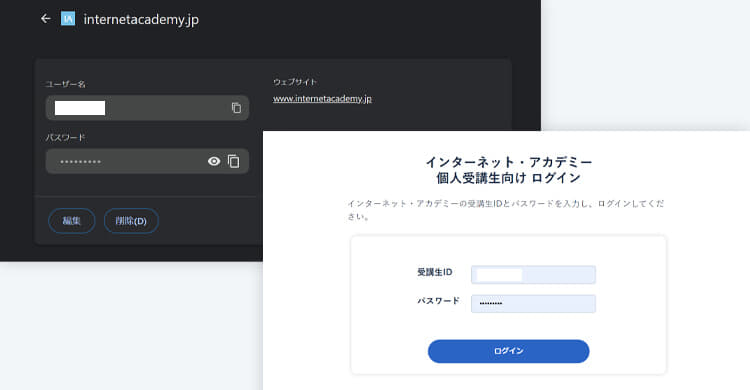This screenshot has height=390, width=750.
Task: Click the 削除(D) button
Action: pyautogui.click(x=131, y=221)
